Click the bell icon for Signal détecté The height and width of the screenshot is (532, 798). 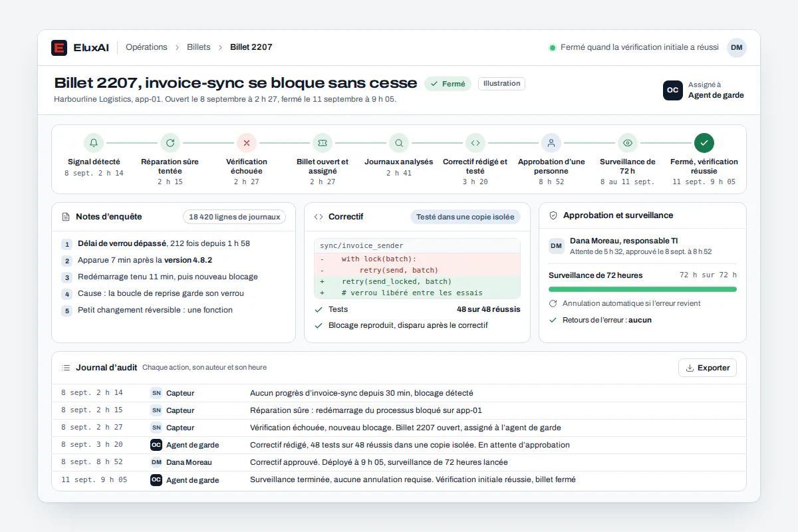point(94,143)
